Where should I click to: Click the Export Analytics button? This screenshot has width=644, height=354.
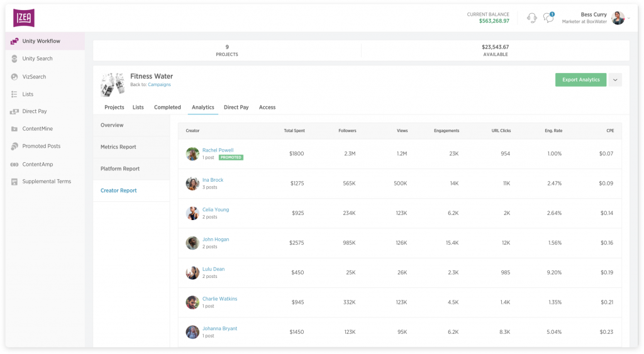580,80
